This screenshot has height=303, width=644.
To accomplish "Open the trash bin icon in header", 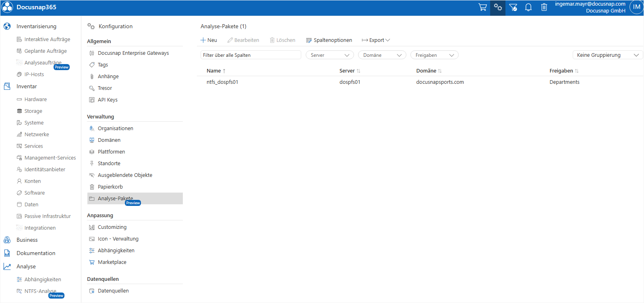I will pos(544,7).
